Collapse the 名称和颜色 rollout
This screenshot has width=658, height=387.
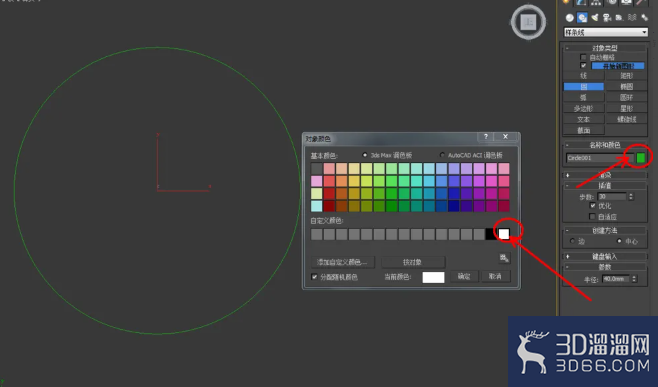click(605, 145)
